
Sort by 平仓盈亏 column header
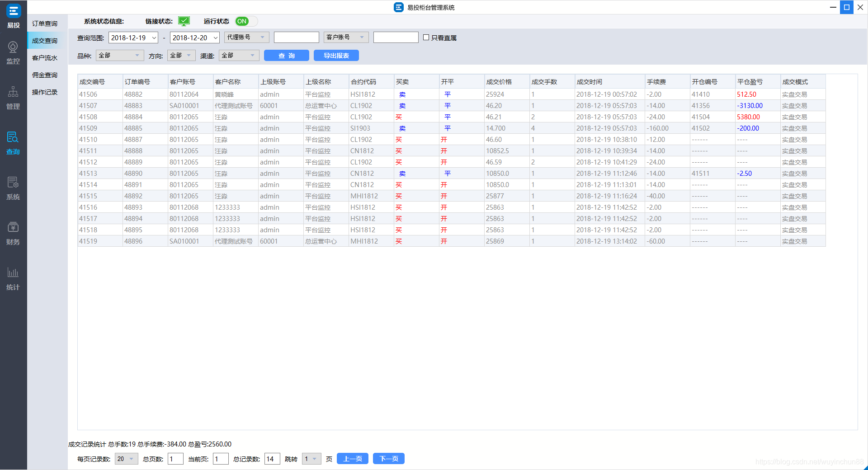tap(758, 82)
